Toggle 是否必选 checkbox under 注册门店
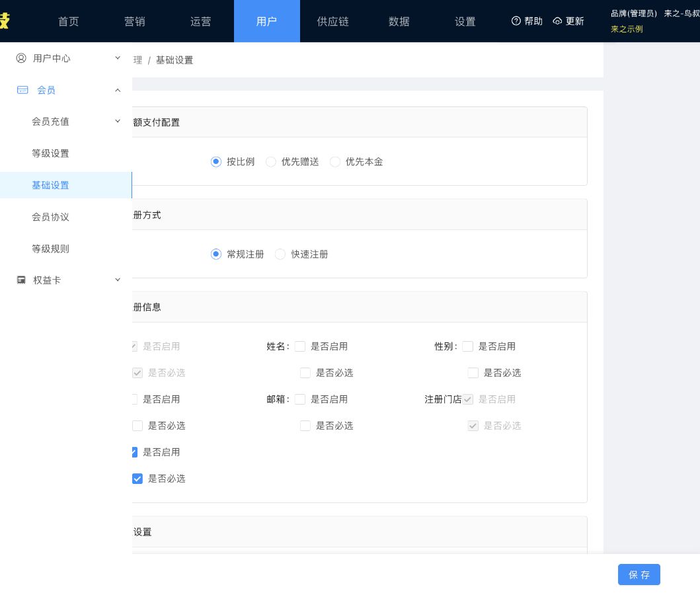 coord(473,425)
